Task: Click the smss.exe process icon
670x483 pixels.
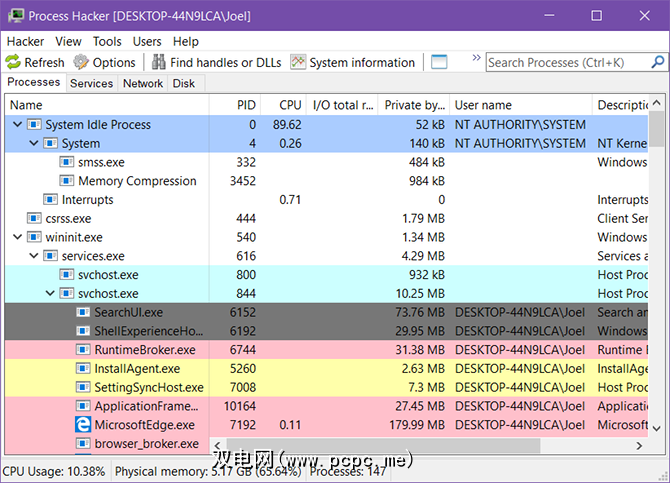Action: coord(67,162)
